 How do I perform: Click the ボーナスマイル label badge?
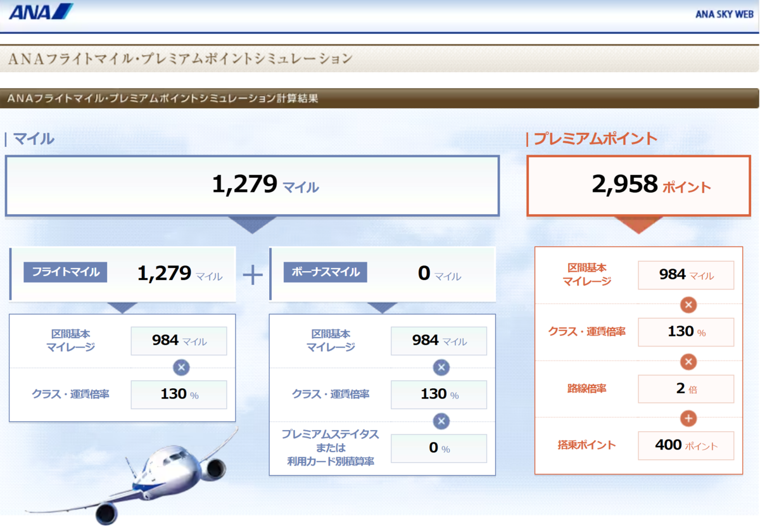[325, 272]
